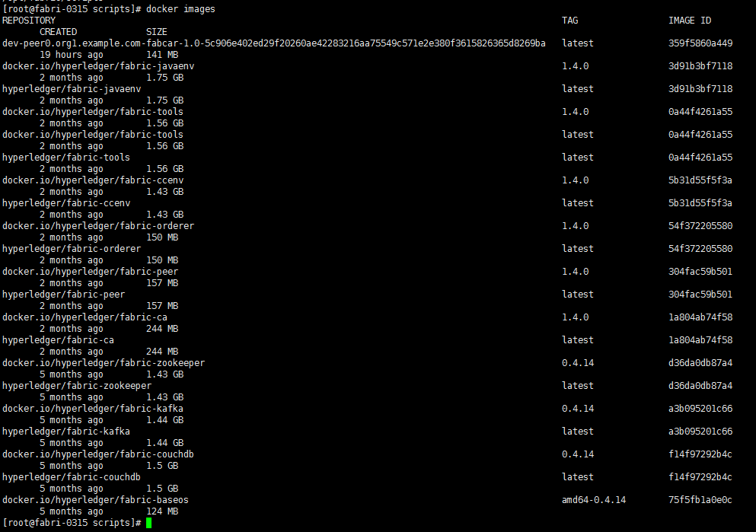The image size is (756, 532).
Task: Select docker.io/hyperledger/fabric-ccenv repository name
Action: pos(93,180)
